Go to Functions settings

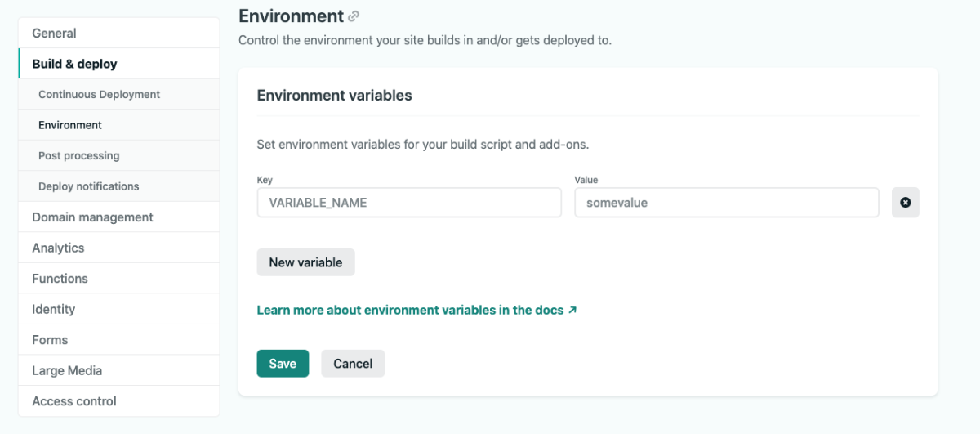(119, 279)
